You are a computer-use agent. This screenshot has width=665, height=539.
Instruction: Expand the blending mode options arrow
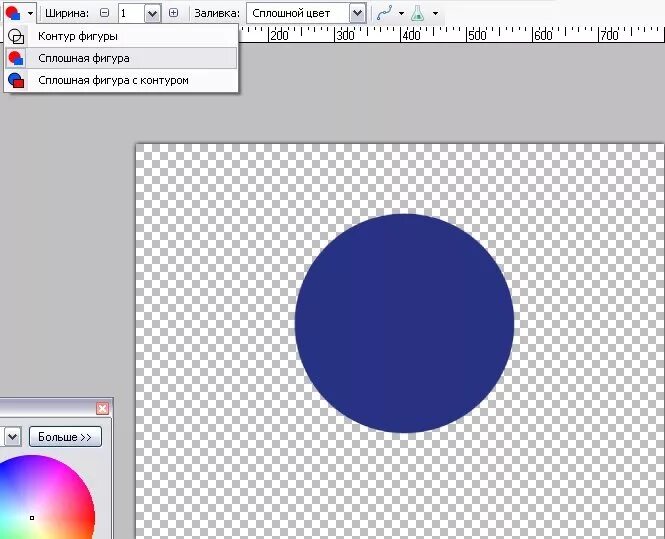coord(435,14)
